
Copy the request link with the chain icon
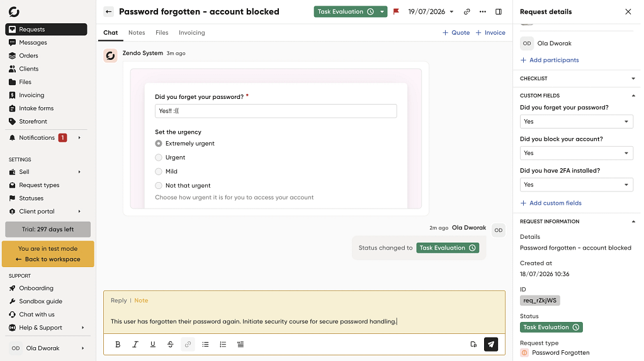[x=466, y=11]
